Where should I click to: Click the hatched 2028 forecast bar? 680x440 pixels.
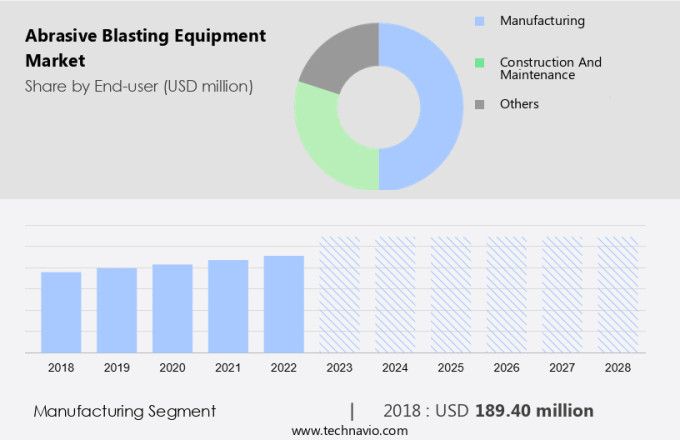pyautogui.click(x=617, y=294)
